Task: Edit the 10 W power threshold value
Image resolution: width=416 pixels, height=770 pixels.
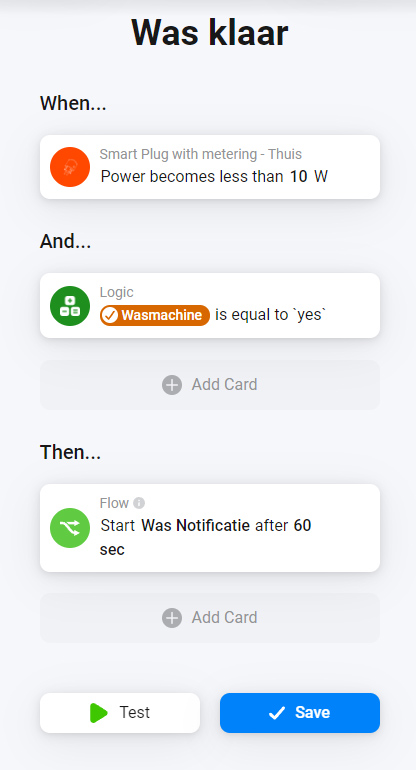Action: click(x=298, y=176)
